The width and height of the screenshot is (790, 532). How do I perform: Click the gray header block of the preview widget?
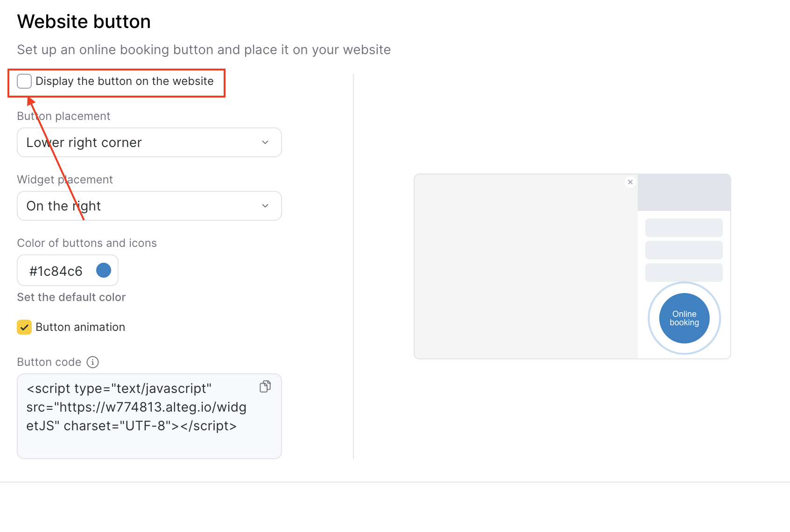click(x=684, y=192)
